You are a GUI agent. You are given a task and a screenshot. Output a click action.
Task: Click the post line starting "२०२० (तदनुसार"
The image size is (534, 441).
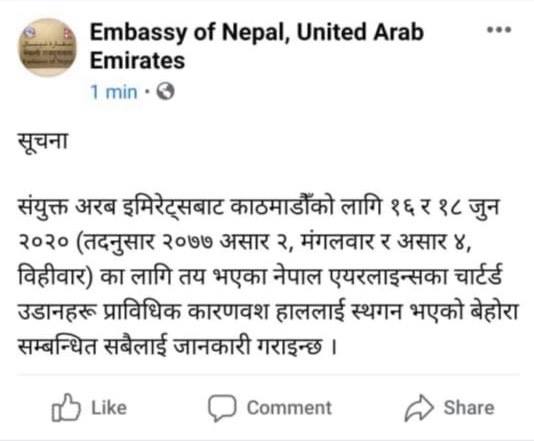tap(245, 243)
